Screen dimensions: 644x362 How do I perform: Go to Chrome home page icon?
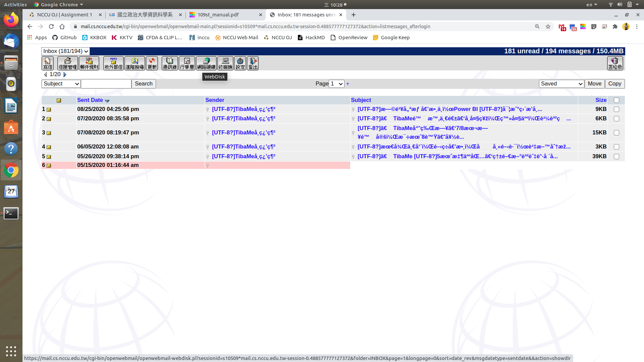coord(62,26)
